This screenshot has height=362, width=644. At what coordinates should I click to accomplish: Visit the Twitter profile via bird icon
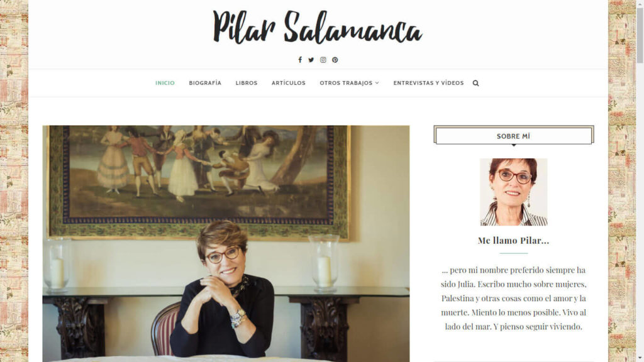tap(311, 60)
